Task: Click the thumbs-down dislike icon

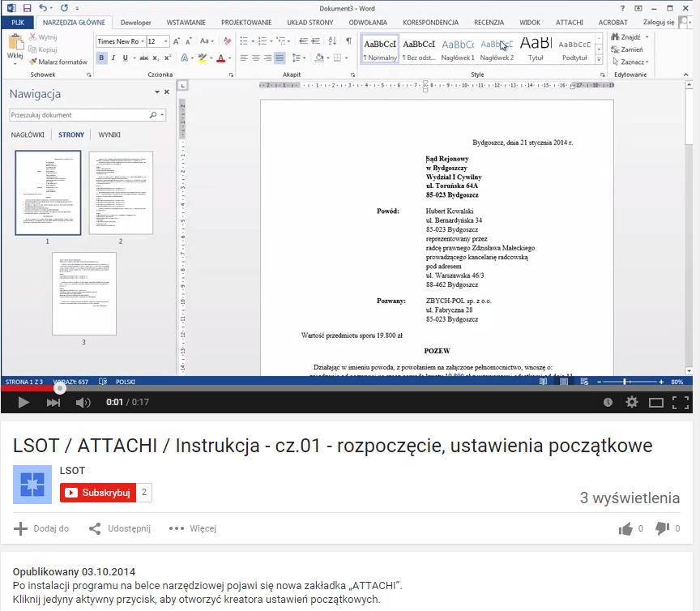Action: pyautogui.click(x=662, y=528)
